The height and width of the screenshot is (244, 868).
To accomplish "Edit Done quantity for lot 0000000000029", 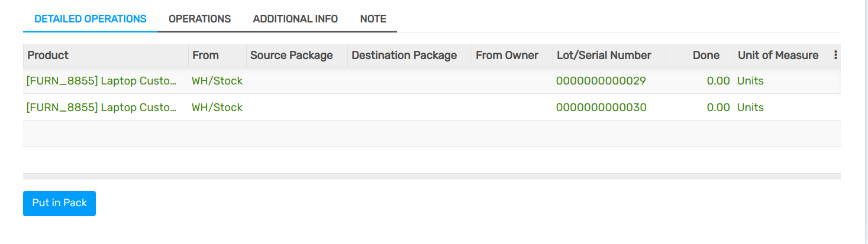I will (x=718, y=81).
